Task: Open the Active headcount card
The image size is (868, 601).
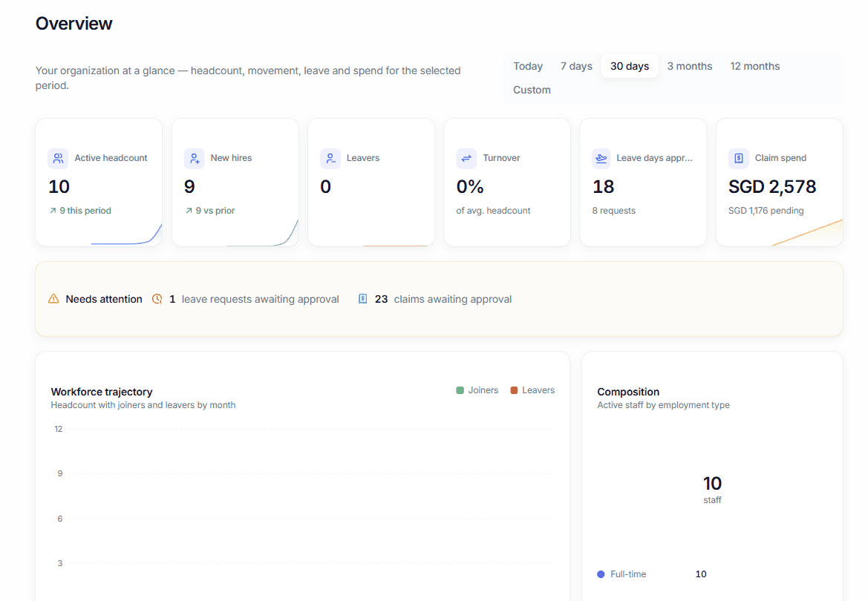Action: coord(99,182)
